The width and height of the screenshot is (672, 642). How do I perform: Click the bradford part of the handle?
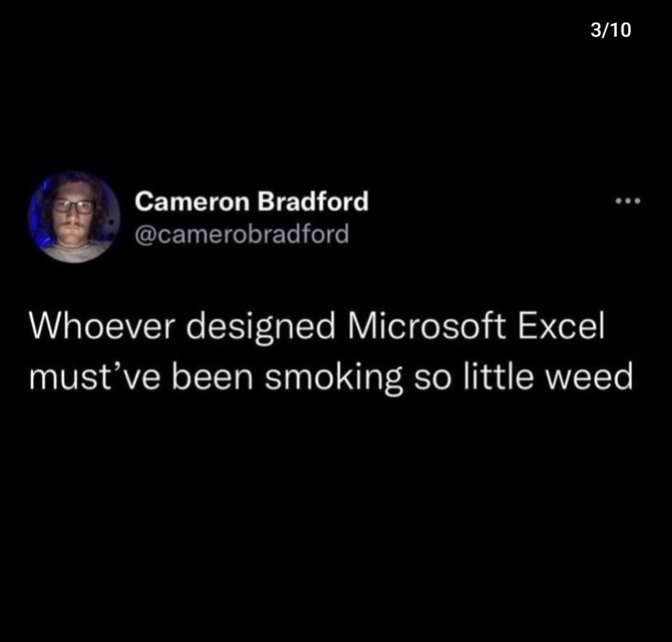click(x=299, y=234)
